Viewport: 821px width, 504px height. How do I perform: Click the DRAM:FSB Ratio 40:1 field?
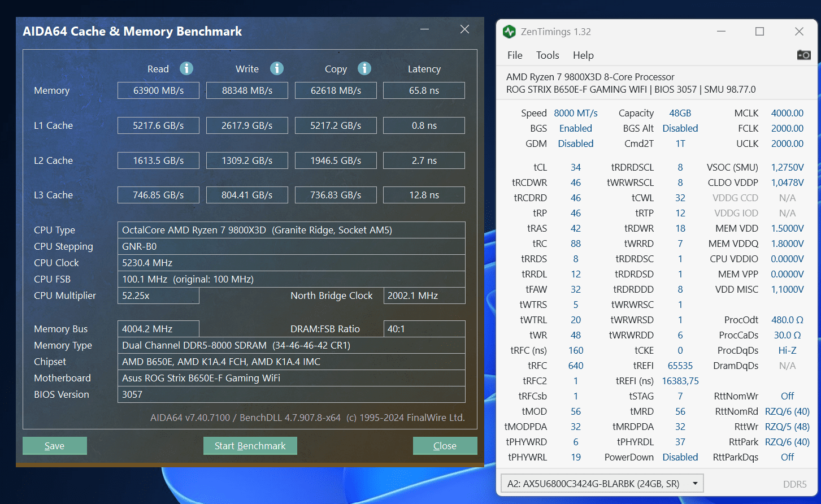tap(424, 329)
